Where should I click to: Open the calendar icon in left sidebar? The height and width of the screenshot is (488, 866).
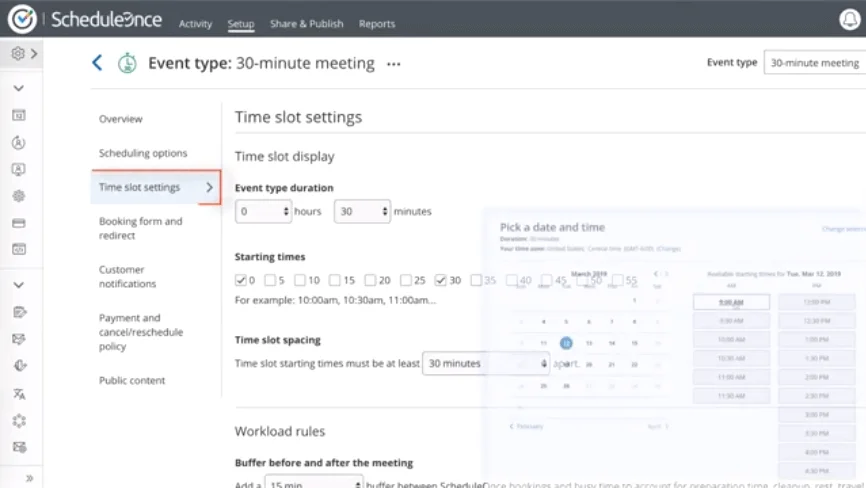tap(19, 115)
